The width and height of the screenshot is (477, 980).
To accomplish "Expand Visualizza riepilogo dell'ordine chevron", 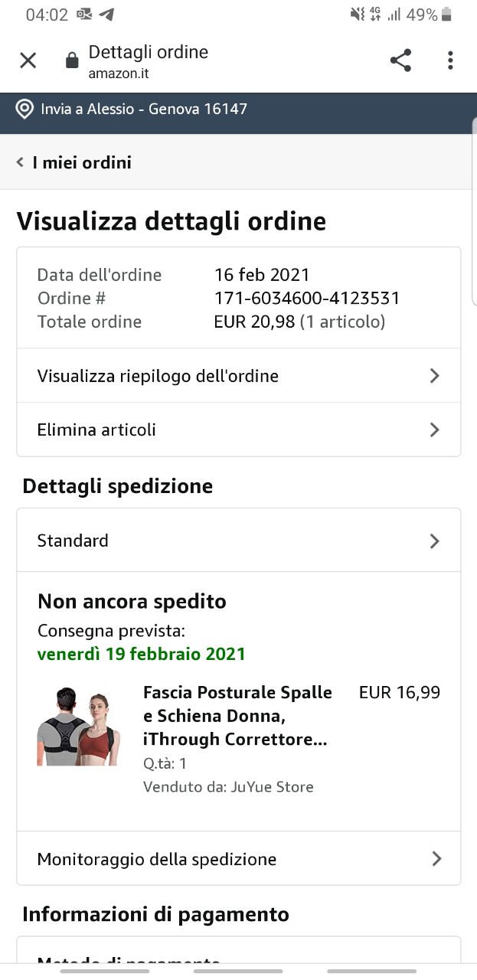I will pyautogui.click(x=434, y=376).
